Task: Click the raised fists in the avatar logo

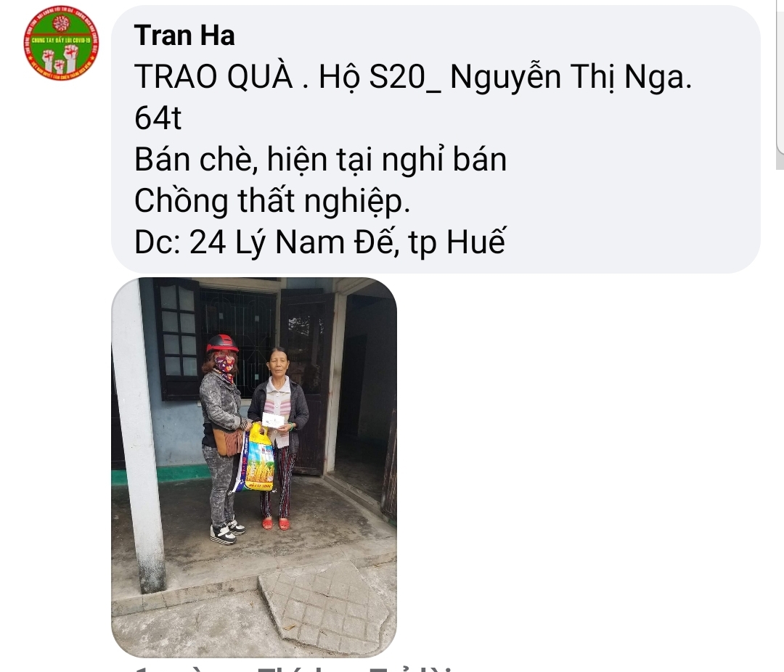Action: tap(60, 58)
